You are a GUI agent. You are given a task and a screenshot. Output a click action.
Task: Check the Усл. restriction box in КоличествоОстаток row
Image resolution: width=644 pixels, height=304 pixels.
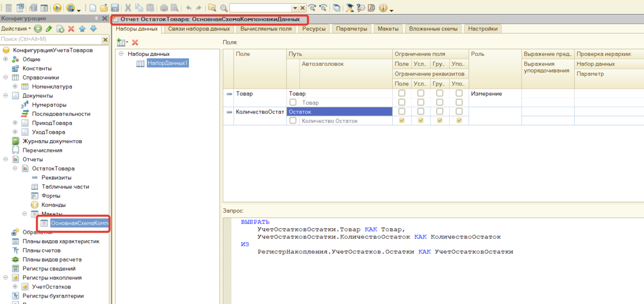tap(420, 112)
